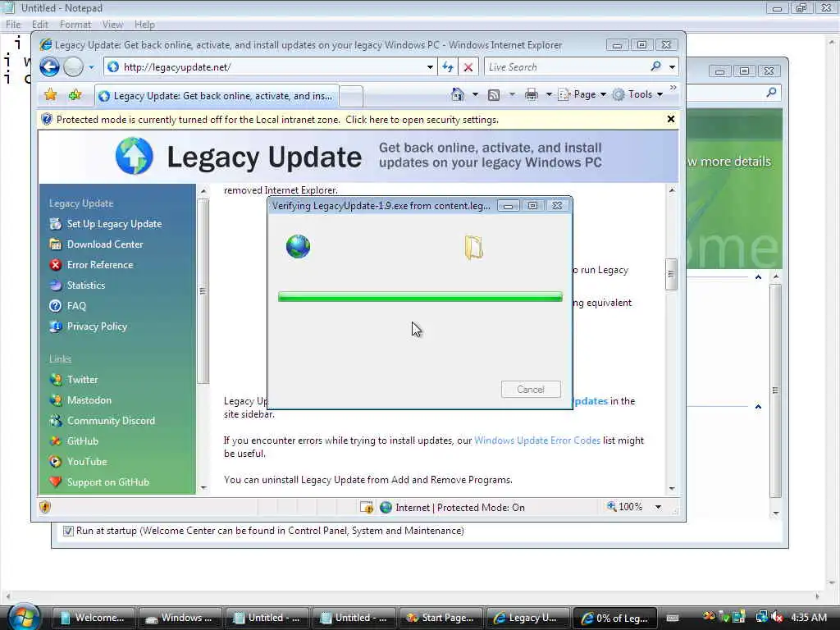Open the Page menu
Image resolution: width=840 pixels, height=630 pixels.
582,94
